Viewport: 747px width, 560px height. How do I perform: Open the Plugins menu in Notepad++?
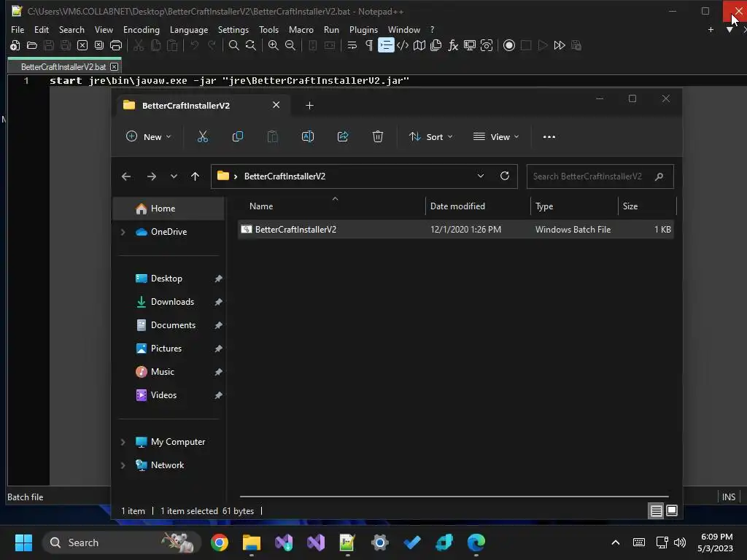(363, 29)
